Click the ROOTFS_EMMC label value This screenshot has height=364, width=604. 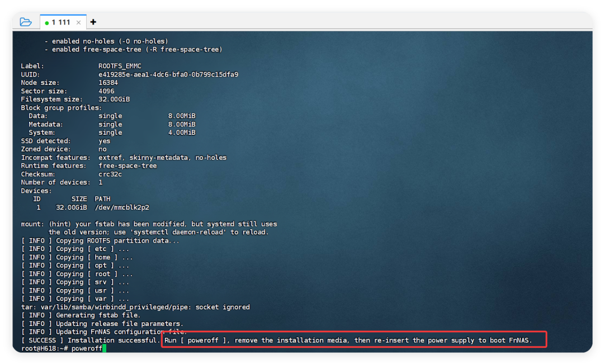(x=120, y=66)
